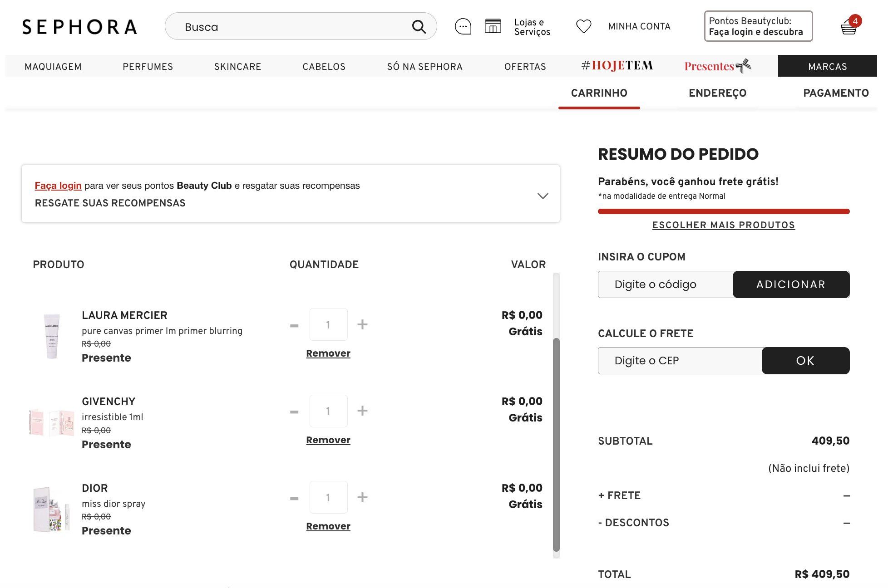
Task: Remove the Laura Mercier primer
Action: pyautogui.click(x=328, y=353)
